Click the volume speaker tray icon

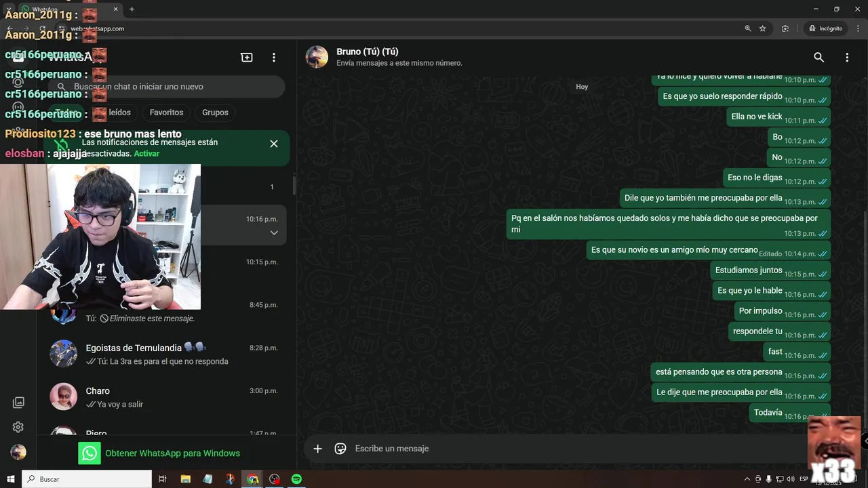791,479
